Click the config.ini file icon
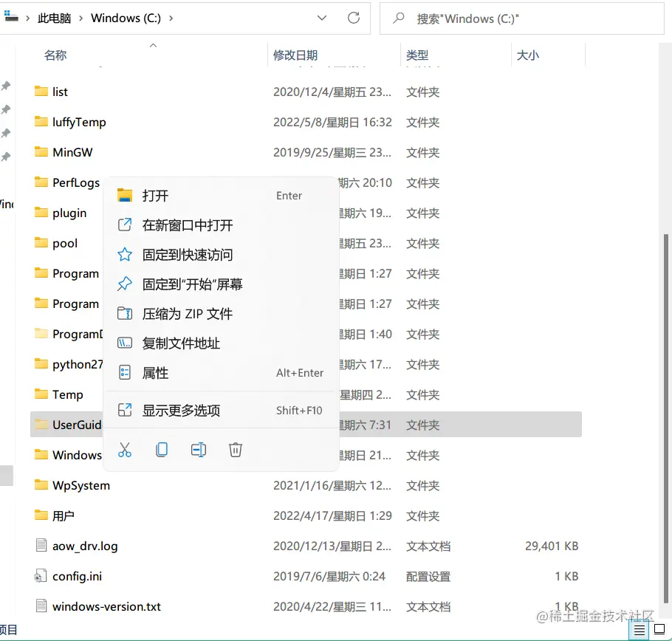Viewport: 672px width, 641px height. 41,576
